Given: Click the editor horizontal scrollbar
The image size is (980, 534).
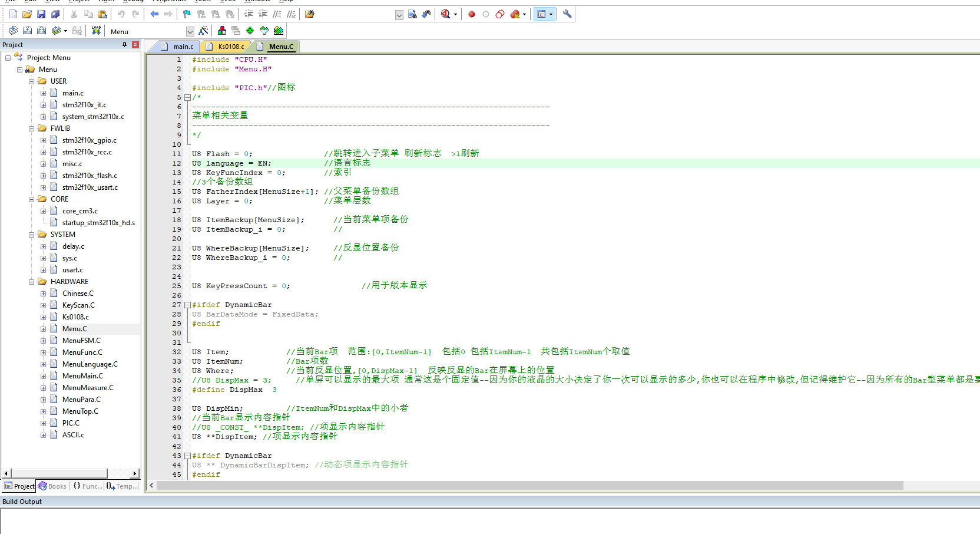Looking at the screenshot, I should tap(530, 485).
